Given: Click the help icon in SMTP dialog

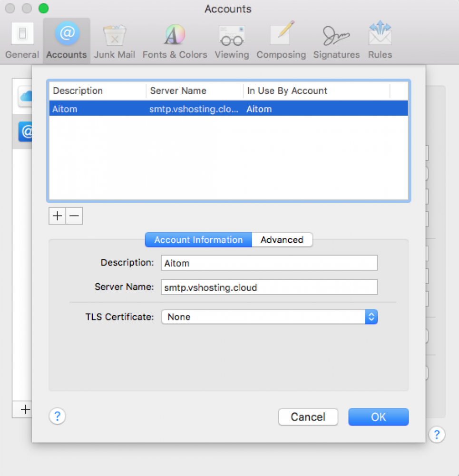Looking at the screenshot, I should point(58,416).
